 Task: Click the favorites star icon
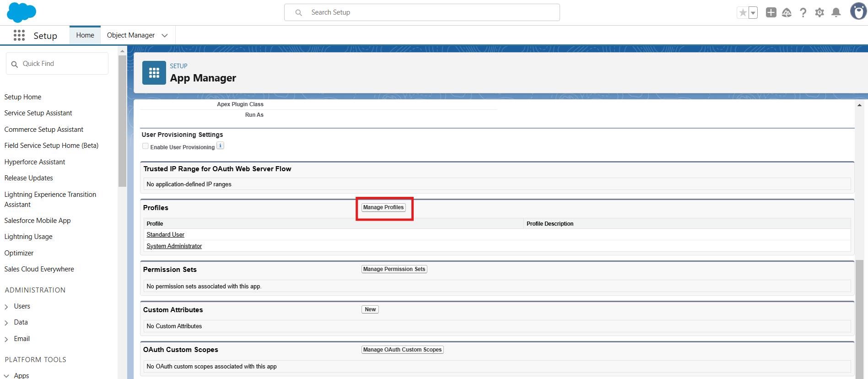[743, 13]
